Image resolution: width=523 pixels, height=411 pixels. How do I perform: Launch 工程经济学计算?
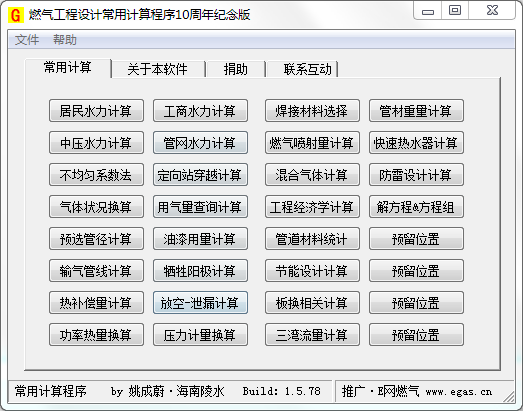tap(312, 207)
